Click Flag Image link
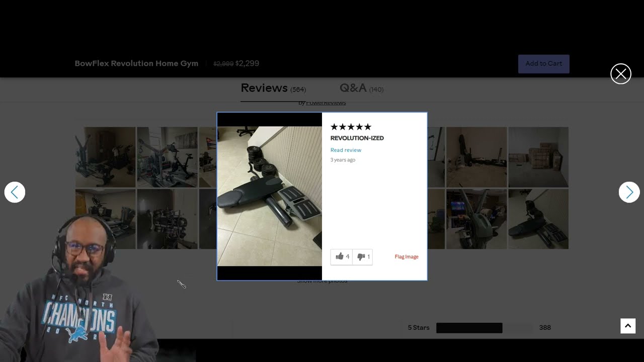The height and width of the screenshot is (362, 644). 407,257
